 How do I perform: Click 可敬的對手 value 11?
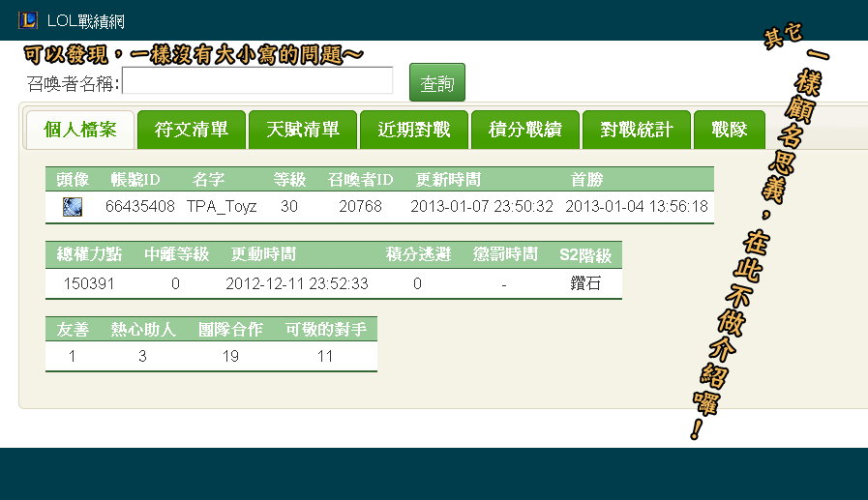[x=325, y=356]
